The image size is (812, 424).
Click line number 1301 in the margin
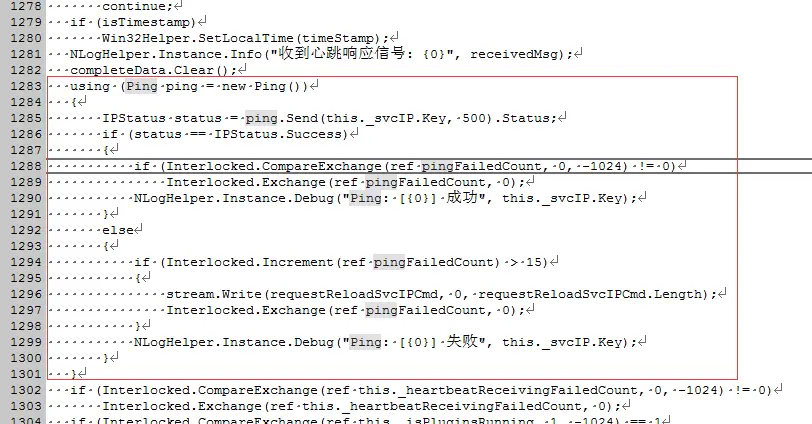(25, 374)
